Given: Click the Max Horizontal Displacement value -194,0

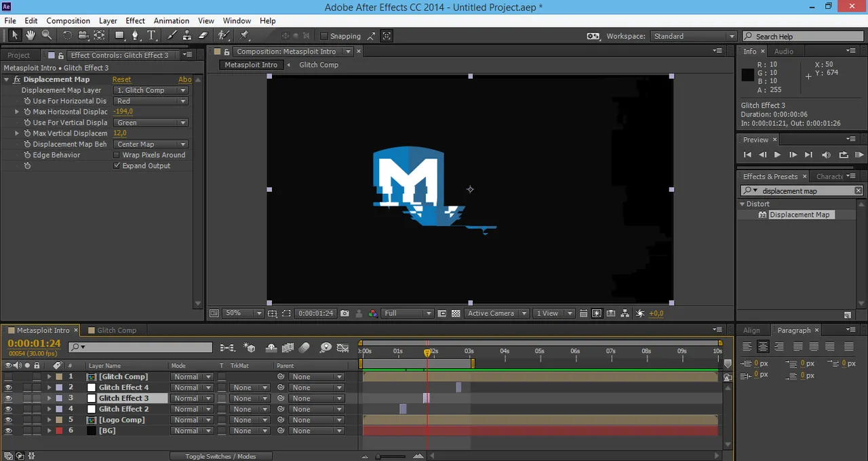Looking at the screenshot, I should 123,112.
